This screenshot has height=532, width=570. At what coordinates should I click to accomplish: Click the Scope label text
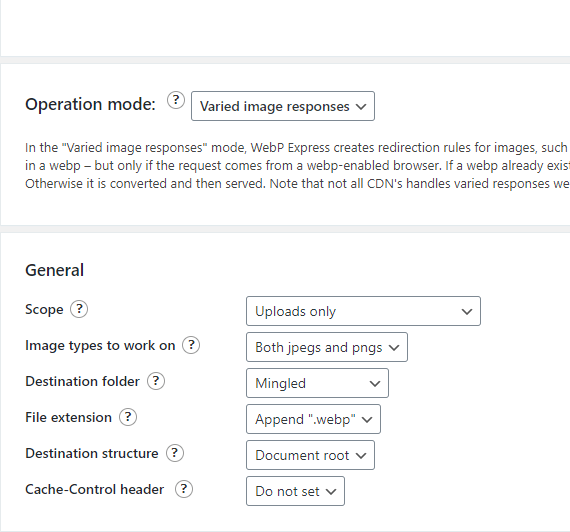point(44,310)
